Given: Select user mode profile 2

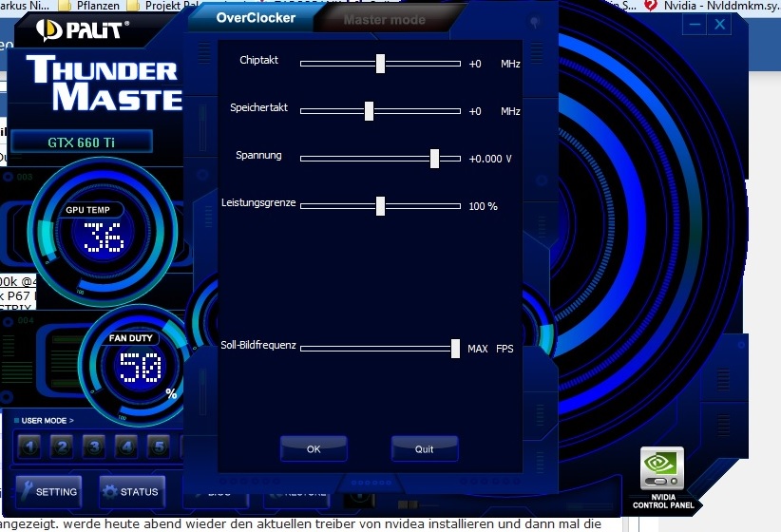Looking at the screenshot, I should click(x=62, y=446).
